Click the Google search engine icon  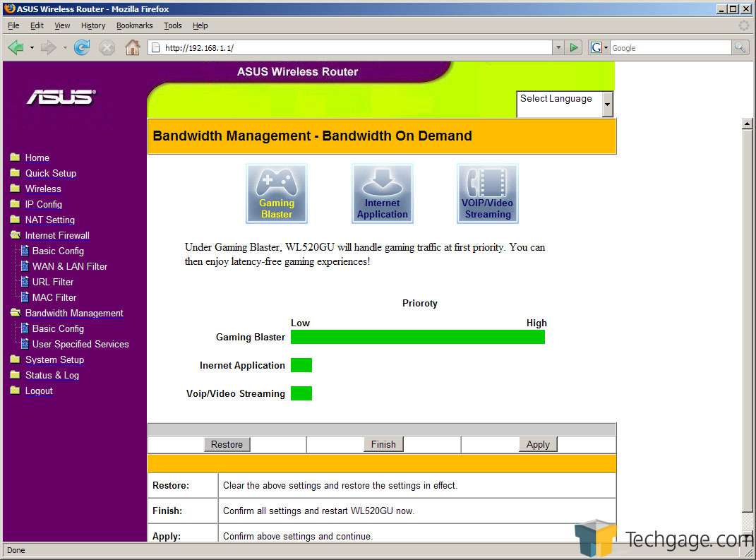pyautogui.click(x=596, y=47)
